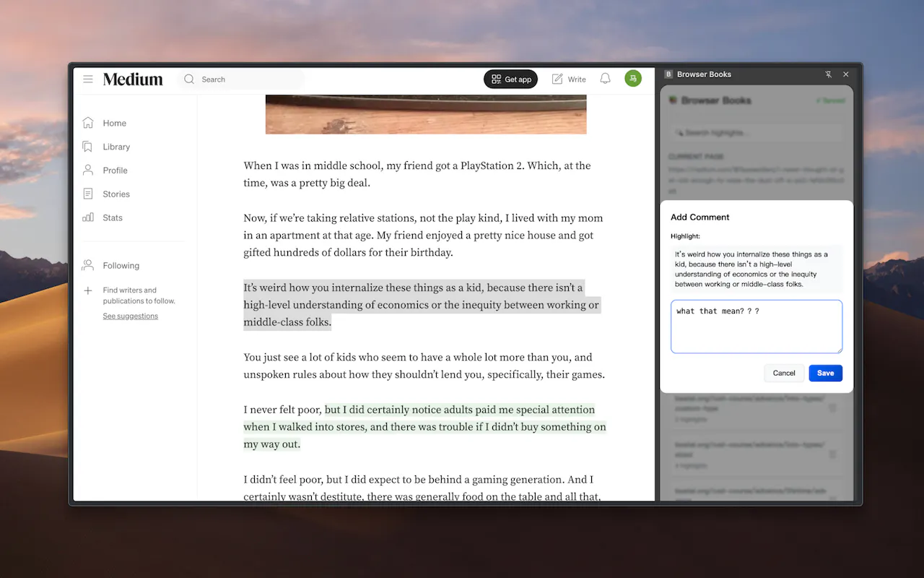
Task: Open the Medium hamburger menu
Action: coord(88,79)
